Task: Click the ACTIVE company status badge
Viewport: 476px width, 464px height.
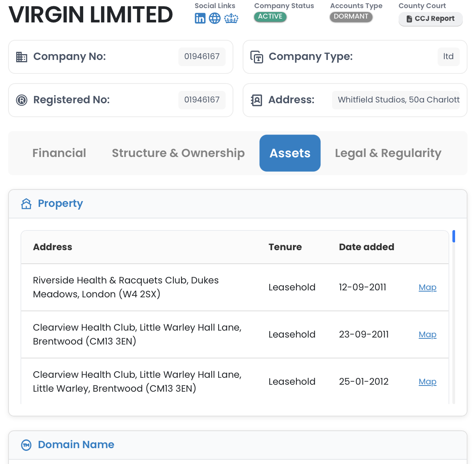Action: pyautogui.click(x=270, y=16)
